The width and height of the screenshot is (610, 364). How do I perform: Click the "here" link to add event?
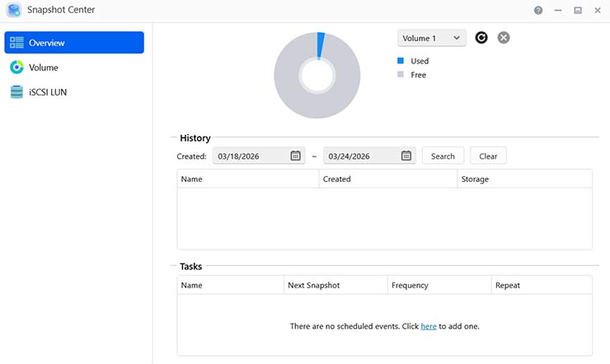(429, 326)
